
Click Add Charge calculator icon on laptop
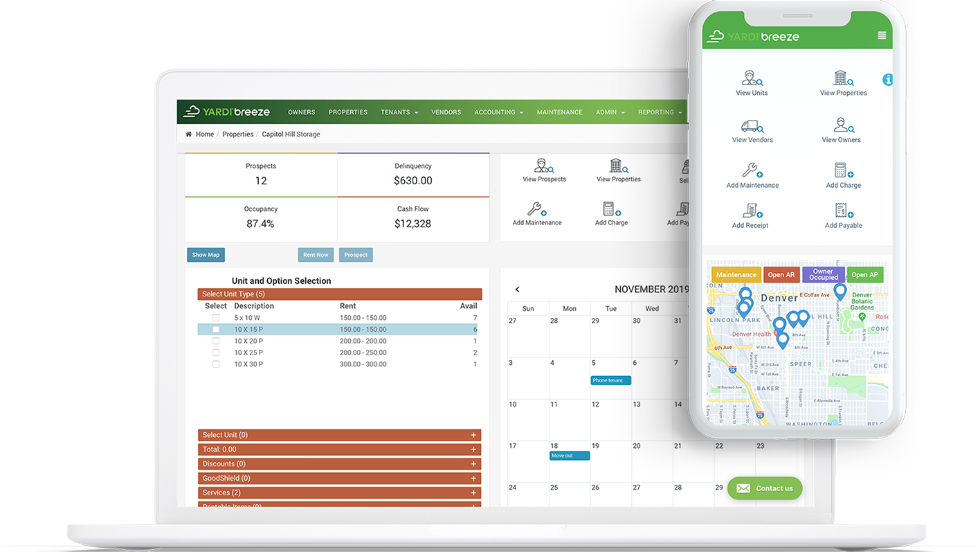611,208
